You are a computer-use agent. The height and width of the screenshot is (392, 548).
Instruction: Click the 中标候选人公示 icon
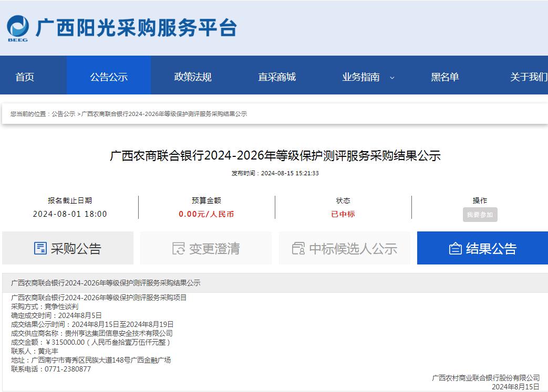pos(298,248)
